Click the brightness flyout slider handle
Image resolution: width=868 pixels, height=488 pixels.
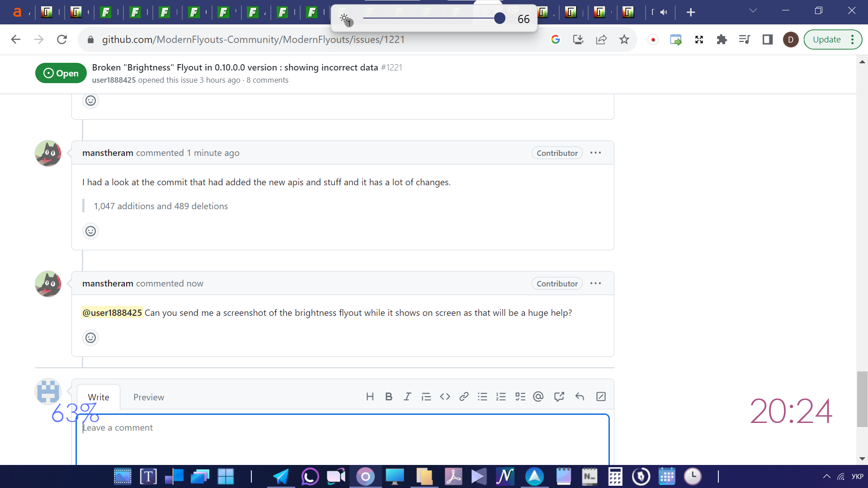(x=500, y=19)
